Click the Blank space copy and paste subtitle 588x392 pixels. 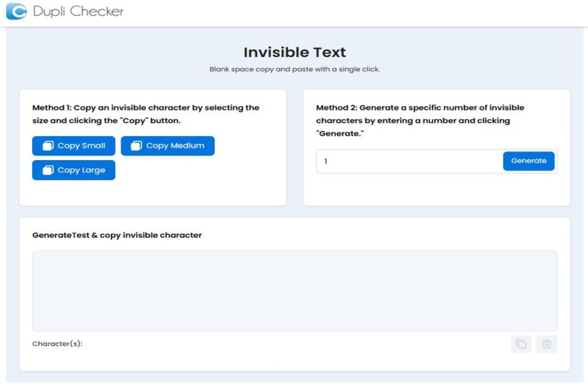[295, 69]
